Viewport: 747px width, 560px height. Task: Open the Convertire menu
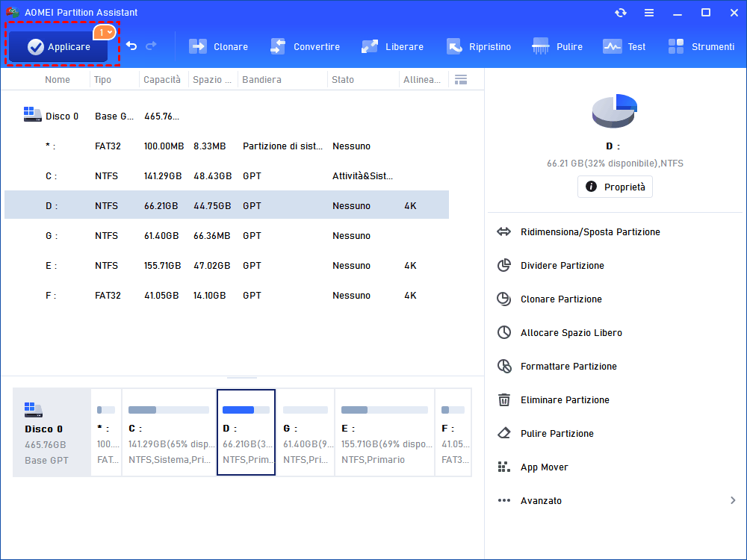click(305, 46)
